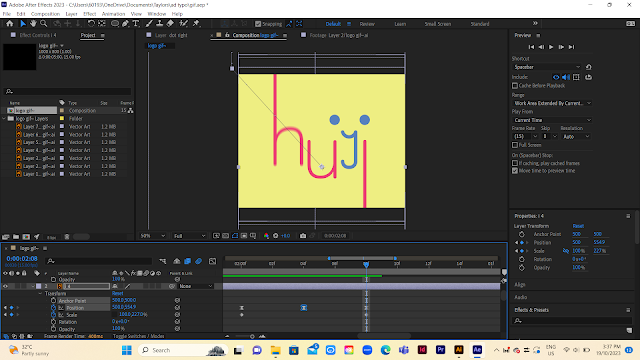Viewport: 640px width, 360px height.
Task: Open the Composition menu
Action: tap(45, 14)
